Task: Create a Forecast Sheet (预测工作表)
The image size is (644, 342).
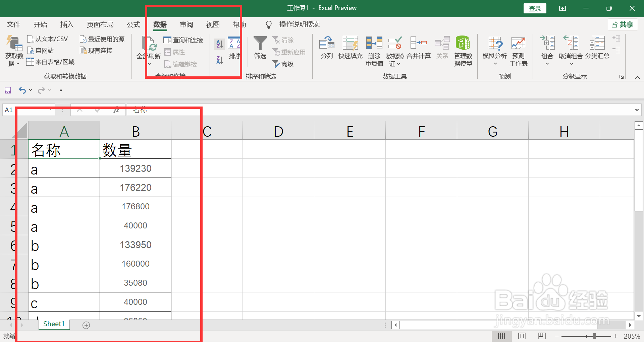Action: click(x=518, y=51)
